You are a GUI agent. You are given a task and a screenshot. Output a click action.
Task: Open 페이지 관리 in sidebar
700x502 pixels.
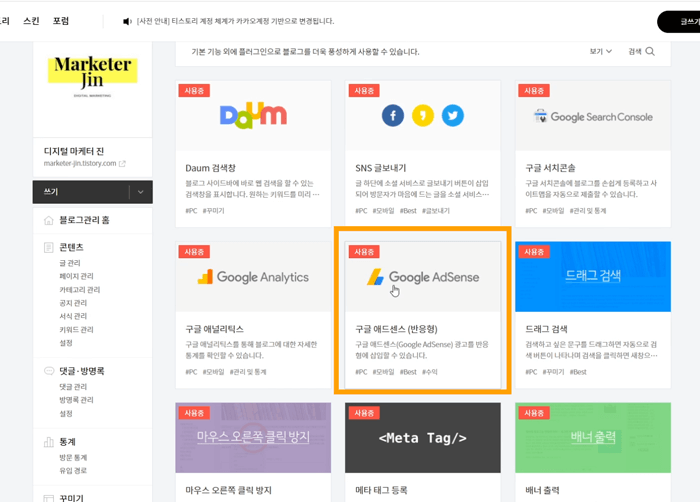[x=76, y=276]
